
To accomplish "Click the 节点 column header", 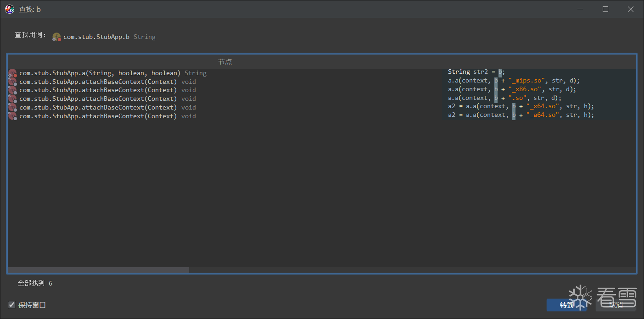I will (x=225, y=62).
